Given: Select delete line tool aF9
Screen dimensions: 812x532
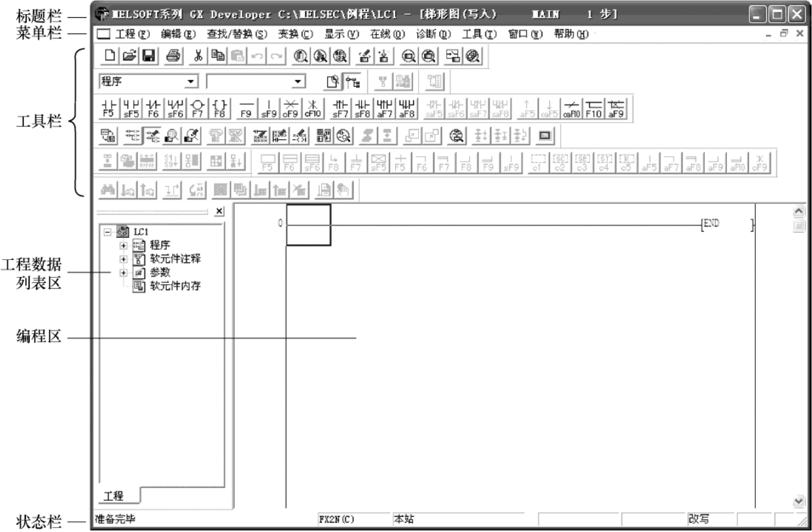Looking at the screenshot, I should click(616, 109).
